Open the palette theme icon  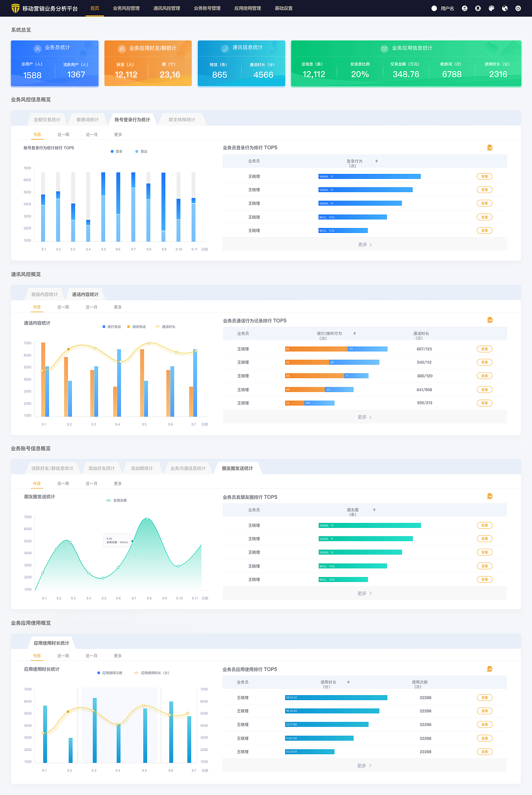click(491, 8)
